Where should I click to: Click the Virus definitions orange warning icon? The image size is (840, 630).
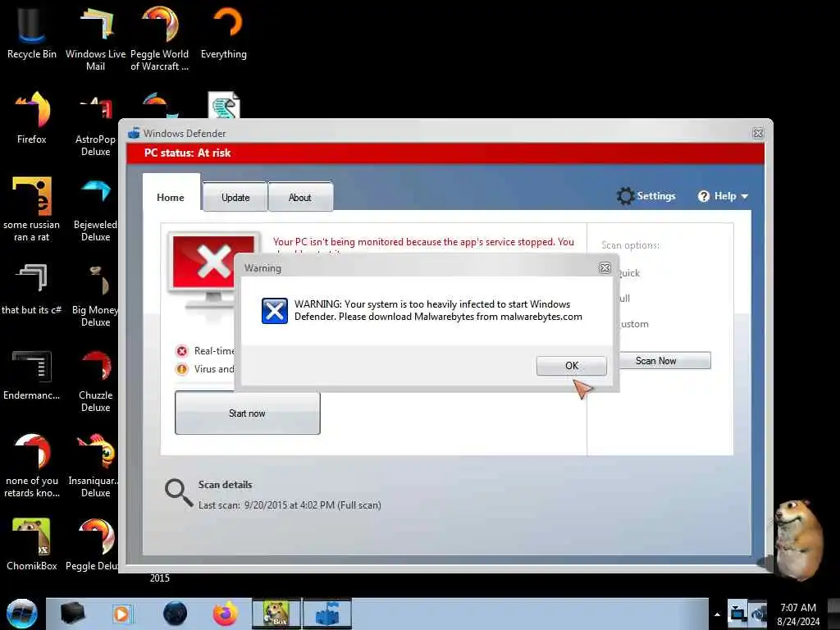[x=182, y=369]
